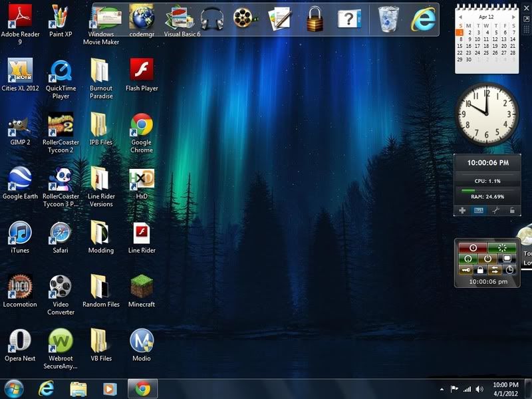
Task: Go to previous month in calendar gadget
Action: click(x=460, y=17)
